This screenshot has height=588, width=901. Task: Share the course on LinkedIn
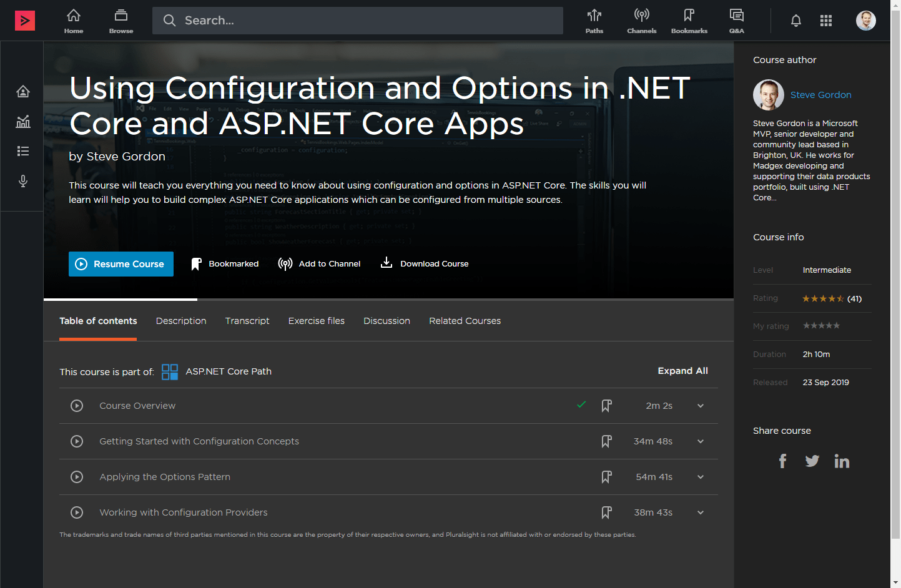click(841, 461)
